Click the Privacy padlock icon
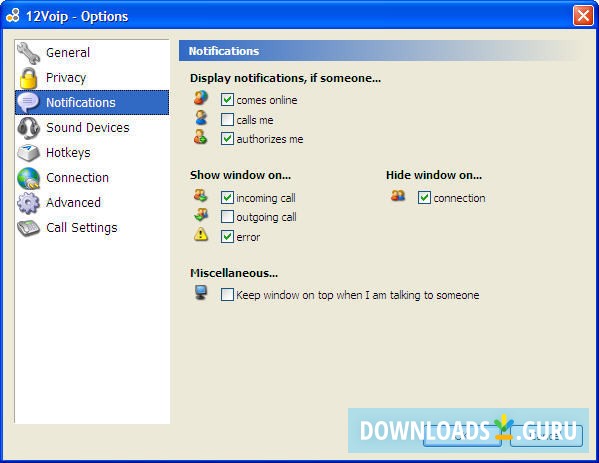This screenshot has width=599, height=463. point(29,78)
